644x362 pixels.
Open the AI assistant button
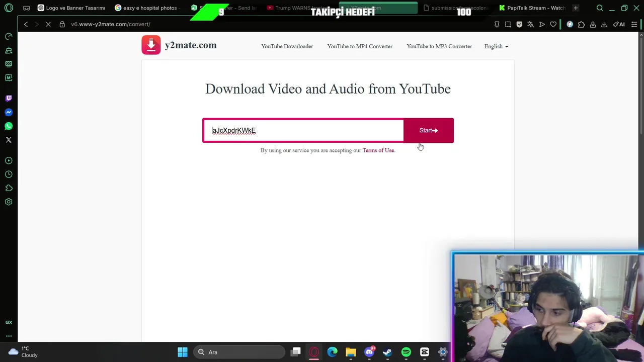(619, 24)
